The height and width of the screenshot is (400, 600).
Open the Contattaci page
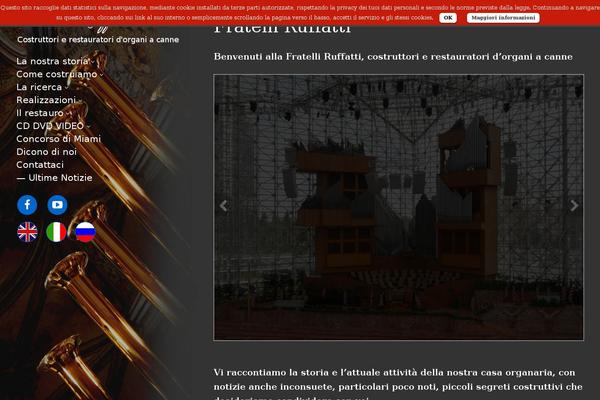(x=40, y=165)
